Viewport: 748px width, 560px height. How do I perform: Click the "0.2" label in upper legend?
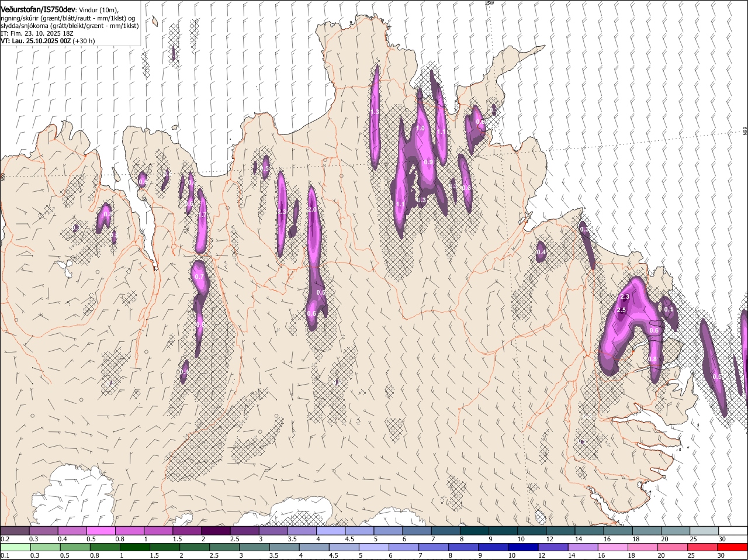coord(5,538)
